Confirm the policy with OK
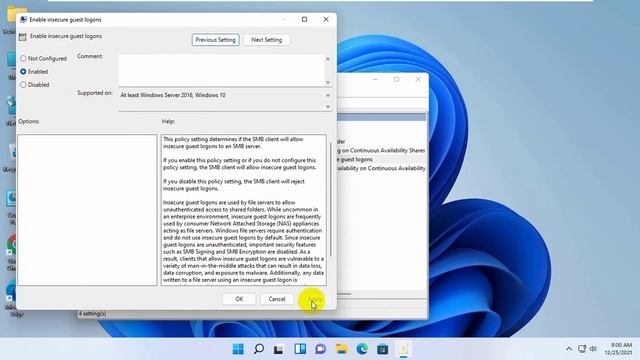This screenshot has height=360, width=640. [x=239, y=299]
